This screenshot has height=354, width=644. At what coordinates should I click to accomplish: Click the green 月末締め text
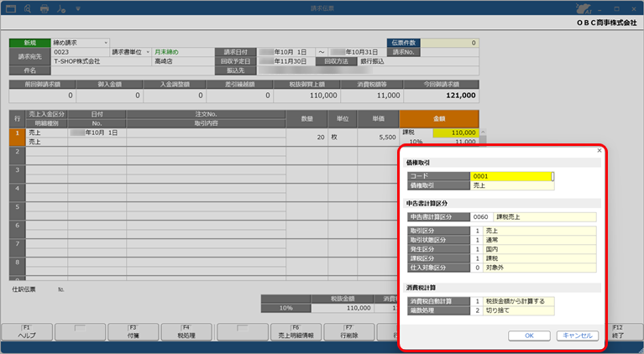tap(166, 52)
